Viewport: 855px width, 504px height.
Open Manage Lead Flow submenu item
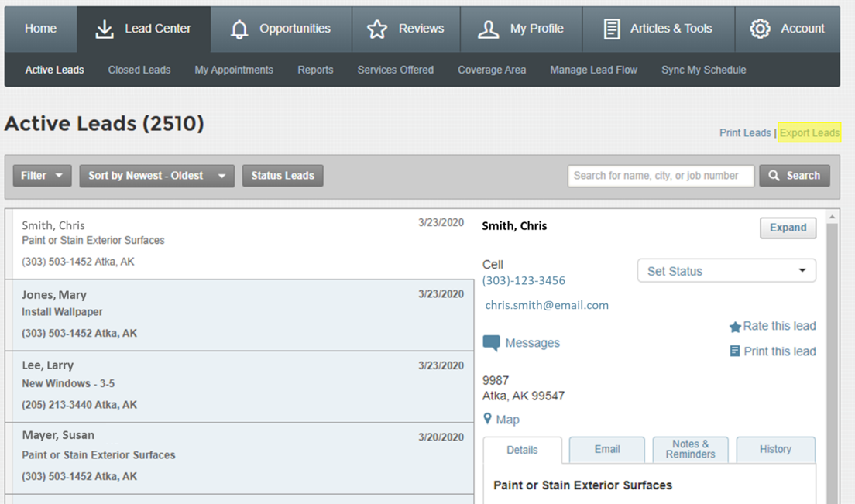coord(593,70)
